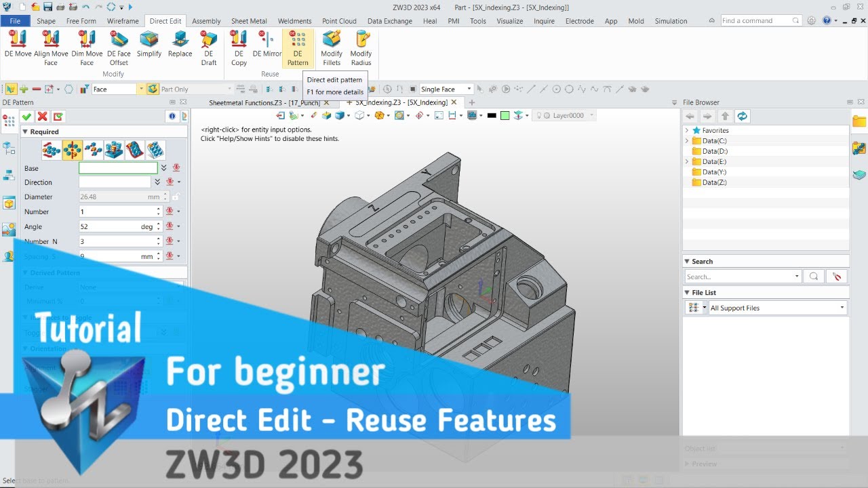Viewport: 868px width, 488px height.
Task: Select Data(Y:) in File Browser
Action: [714, 172]
